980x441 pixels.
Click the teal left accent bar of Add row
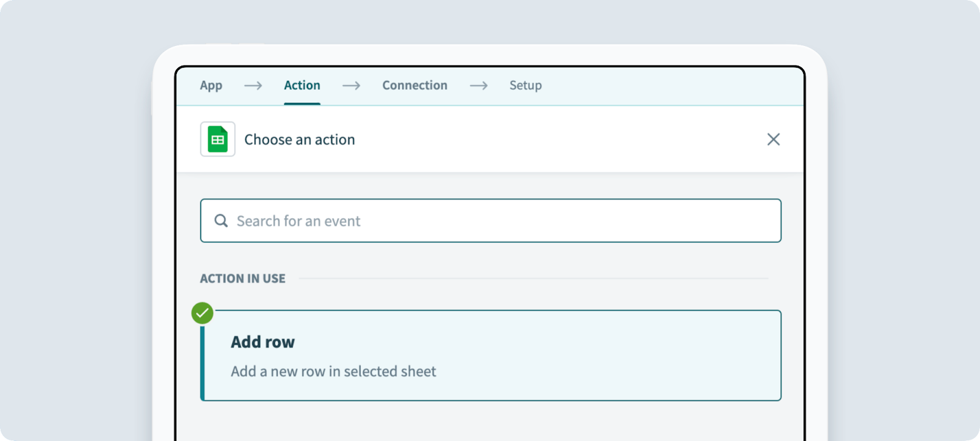(203, 364)
